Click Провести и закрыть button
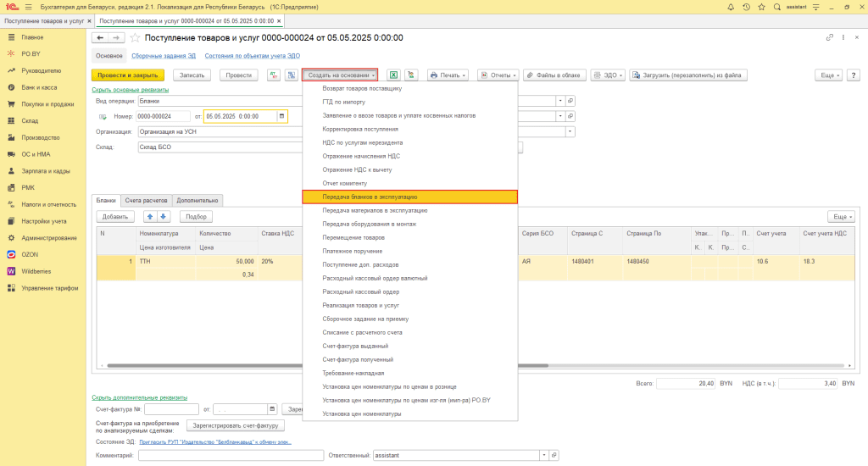The width and height of the screenshot is (868, 466). point(128,75)
